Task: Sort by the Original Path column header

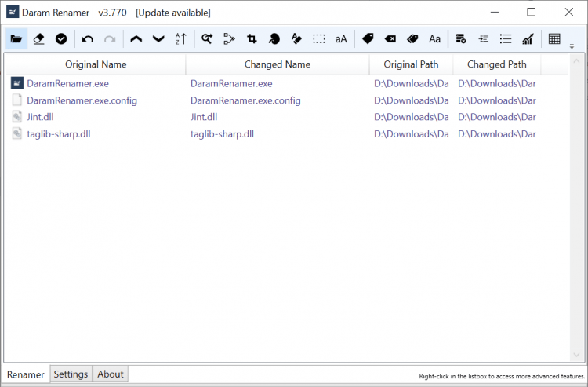Action: point(411,64)
